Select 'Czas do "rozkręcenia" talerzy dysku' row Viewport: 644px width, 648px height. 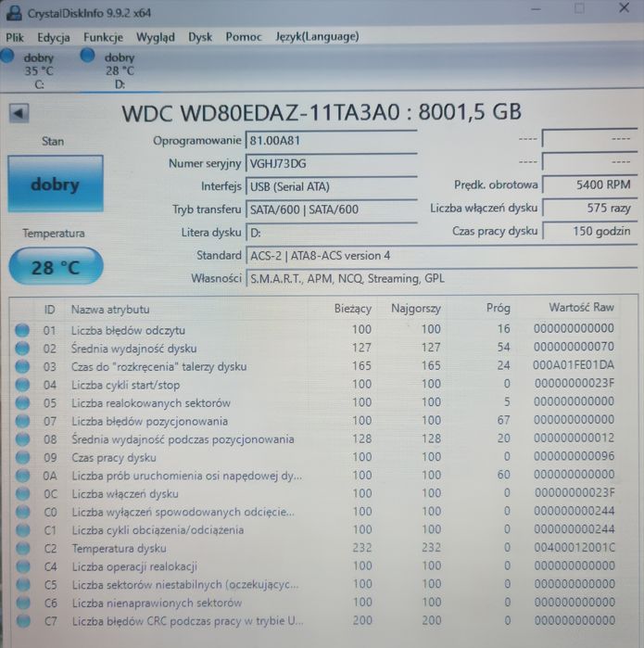(159, 366)
